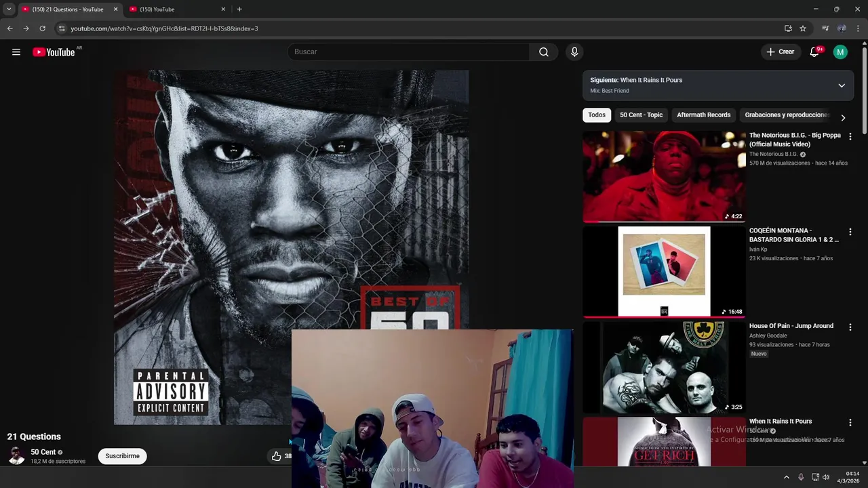Close the 21 Questions tab
The image size is (868, 488).
(115, 9)
